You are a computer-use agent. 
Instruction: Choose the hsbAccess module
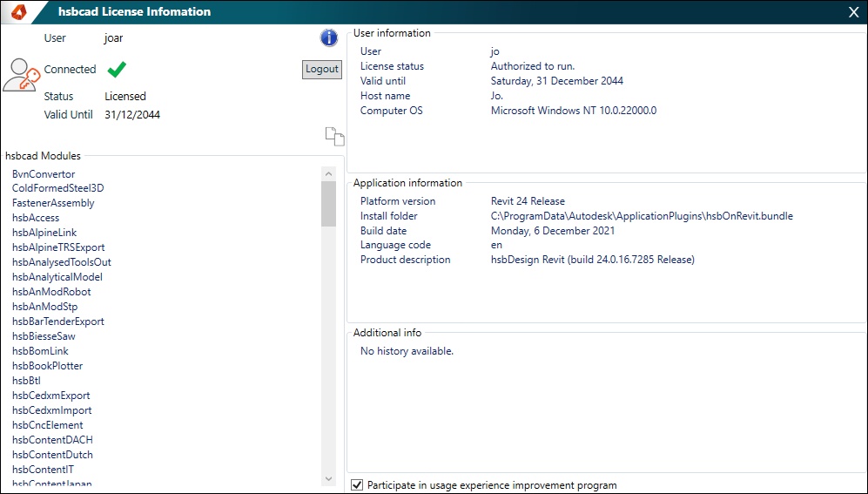[36, 218]
